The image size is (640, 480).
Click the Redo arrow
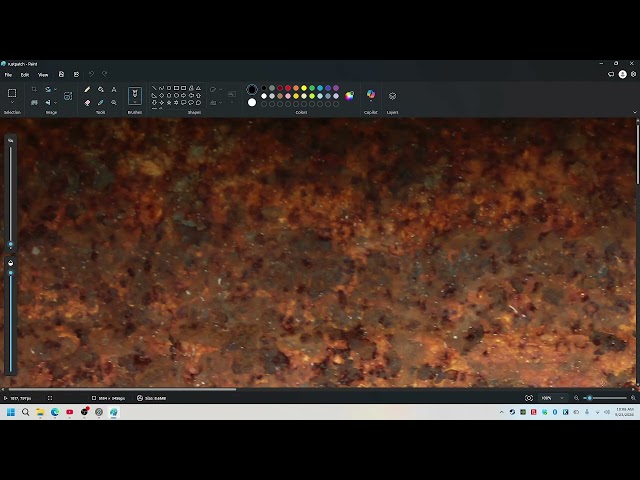(104, 74)
